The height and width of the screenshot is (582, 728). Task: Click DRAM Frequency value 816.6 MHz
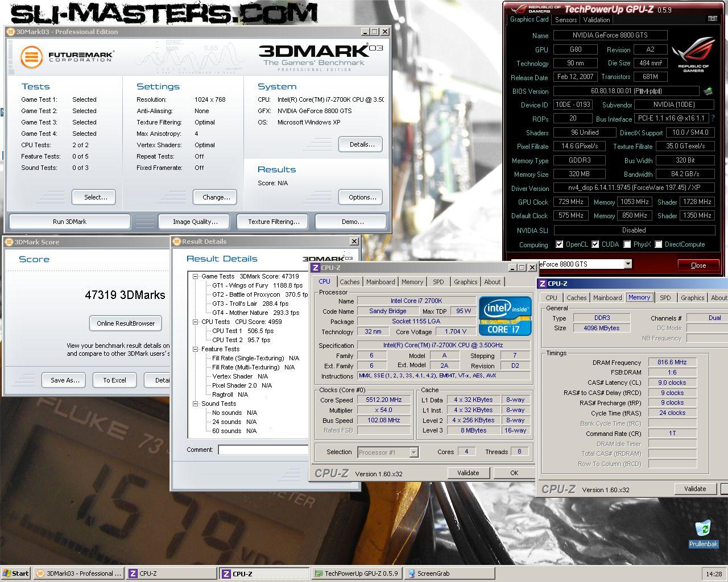(672, 362)
